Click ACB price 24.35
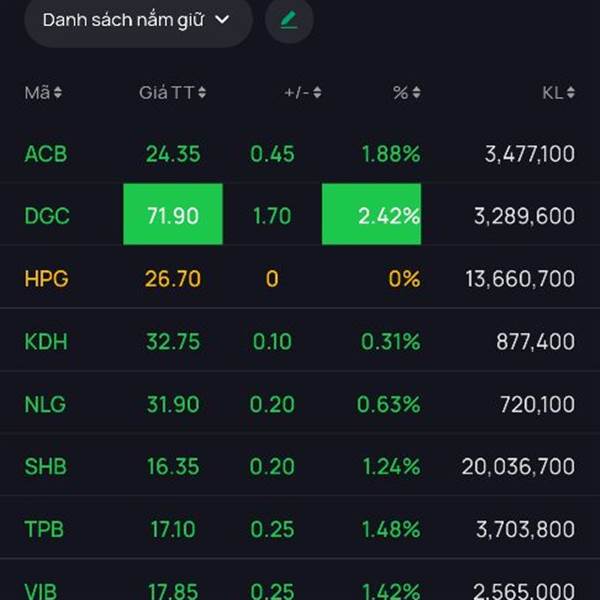Viewport: 600px width, 600px height. [172, 154]
